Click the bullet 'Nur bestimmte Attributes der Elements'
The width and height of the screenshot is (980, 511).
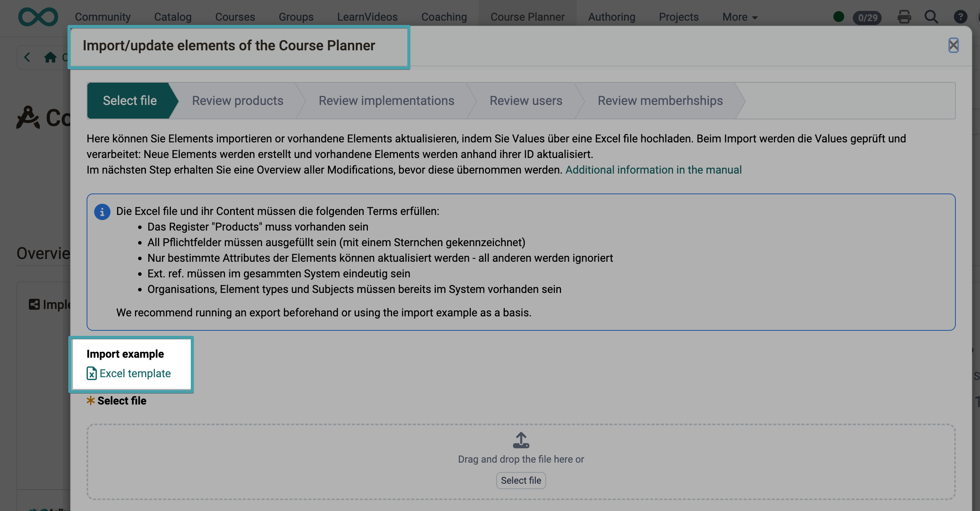(x=380, y=258)
